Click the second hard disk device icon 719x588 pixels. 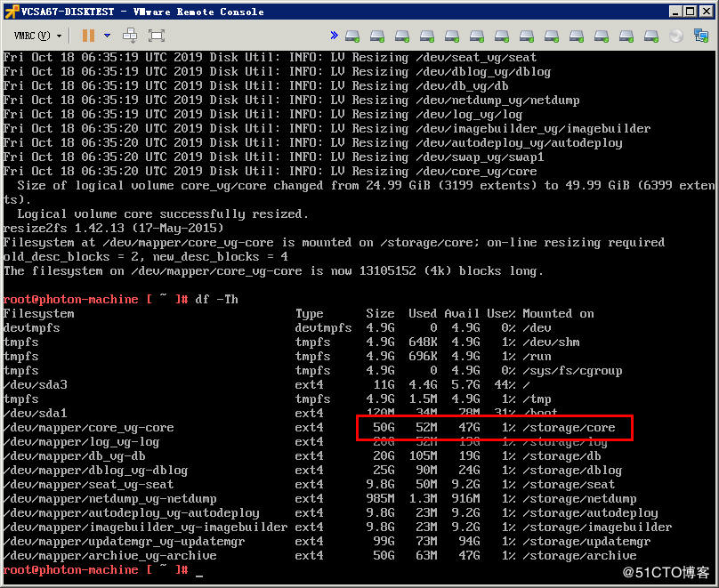point(377,36)
